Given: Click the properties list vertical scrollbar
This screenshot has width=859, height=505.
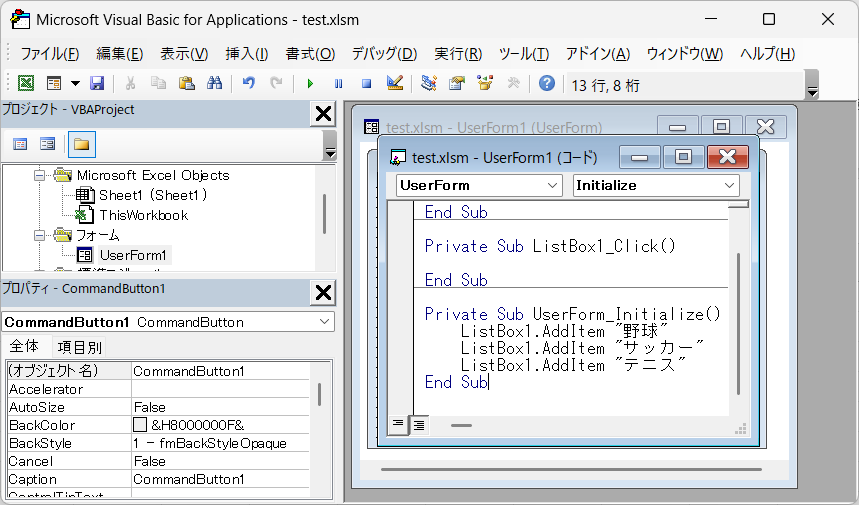Looking at the screenshot, I should (x=320, y=394).
